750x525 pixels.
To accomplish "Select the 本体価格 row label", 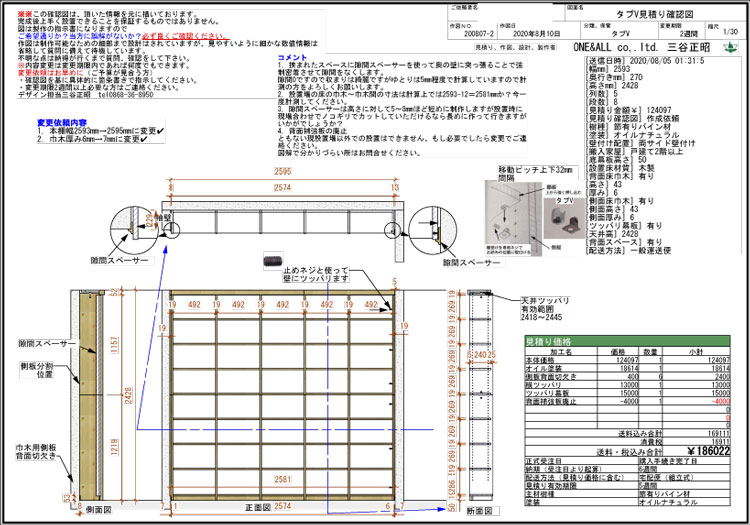I will click(540, 360).
